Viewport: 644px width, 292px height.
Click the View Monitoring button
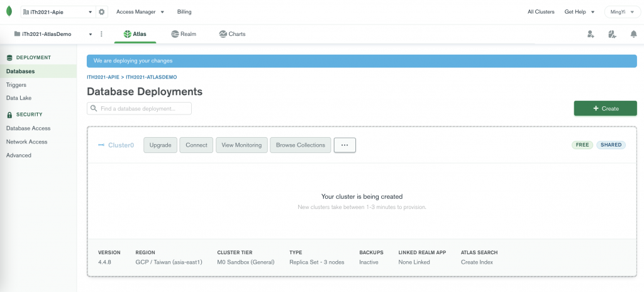pos(241,145)
